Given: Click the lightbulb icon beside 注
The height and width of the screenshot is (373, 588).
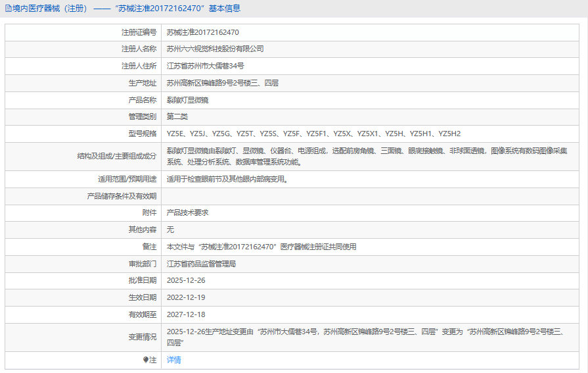Looking at the screenshot, I should (x=145, y=360).
